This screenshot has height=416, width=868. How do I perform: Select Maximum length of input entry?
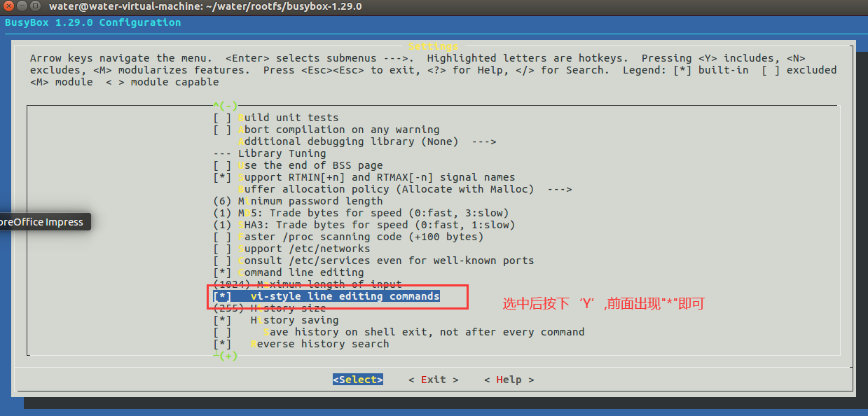(308, 284)
